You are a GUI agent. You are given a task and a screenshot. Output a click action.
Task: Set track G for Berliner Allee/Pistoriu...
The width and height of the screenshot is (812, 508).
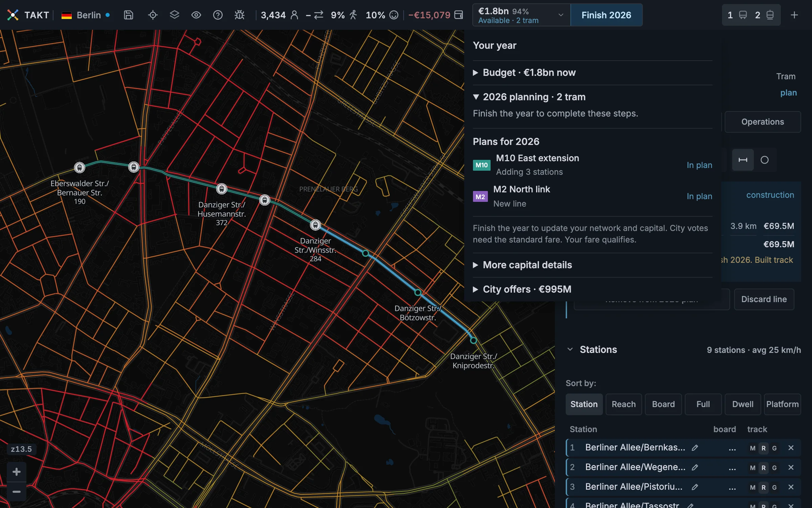[774, 487]
